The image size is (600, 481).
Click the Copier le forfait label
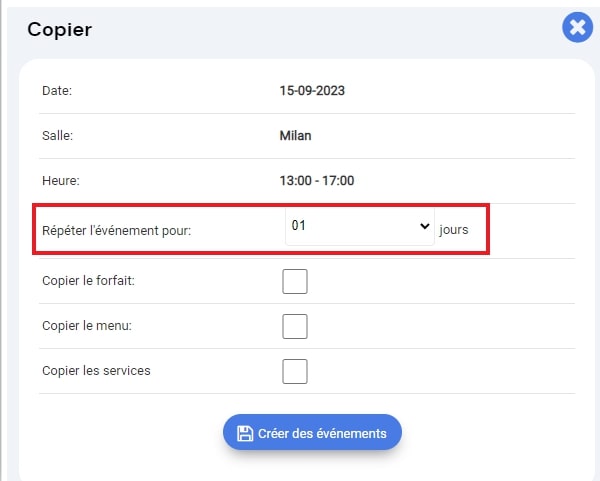click(88, 281)
